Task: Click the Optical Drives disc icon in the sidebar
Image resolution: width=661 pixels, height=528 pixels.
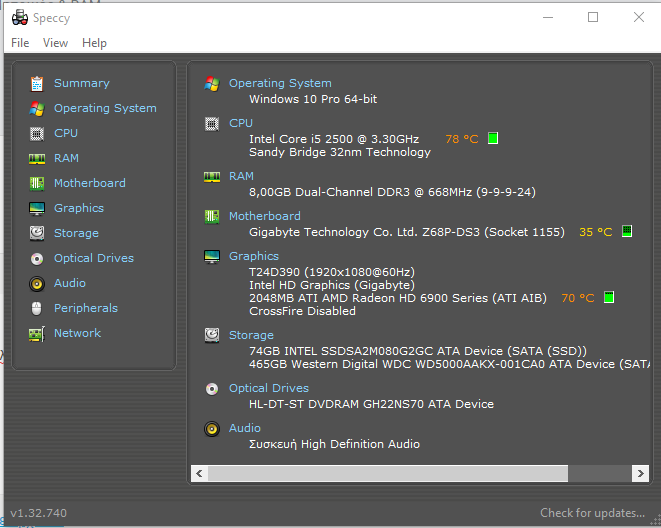Action: tap(37, 258)
